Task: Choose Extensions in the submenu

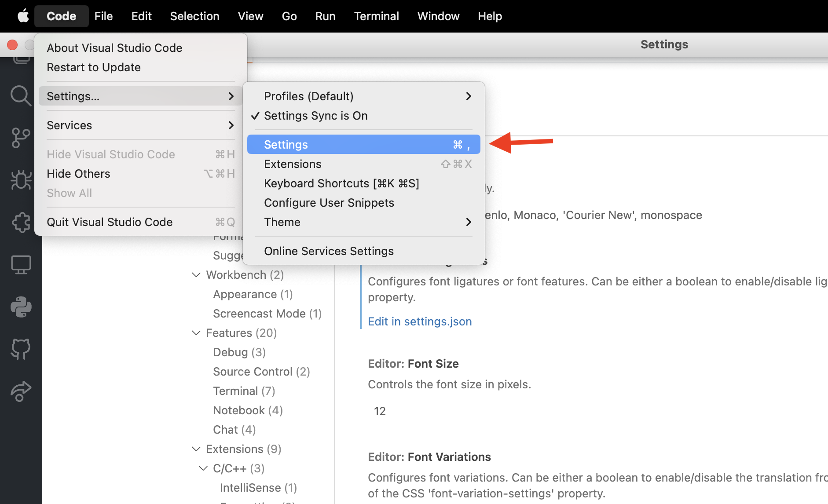Action: [x=364, y=164]
